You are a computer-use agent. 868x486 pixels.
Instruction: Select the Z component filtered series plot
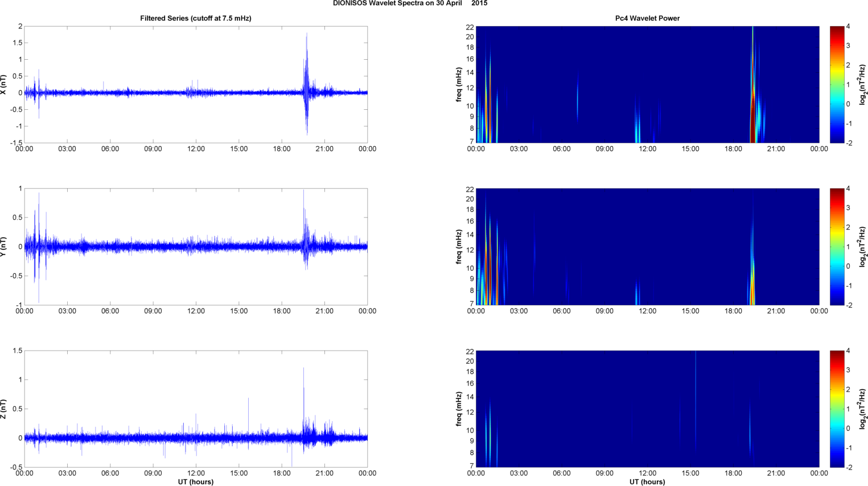point(196,409)
